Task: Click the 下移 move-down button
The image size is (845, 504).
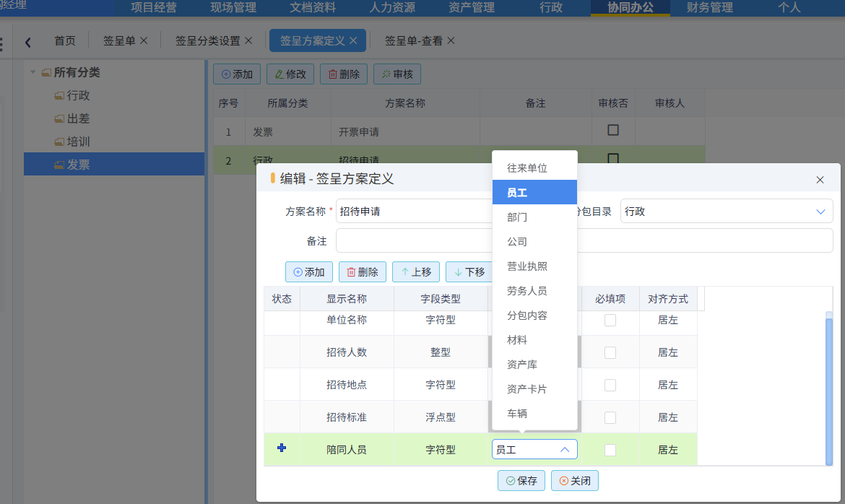Action: pyautogui.click(x=469, y=271)
